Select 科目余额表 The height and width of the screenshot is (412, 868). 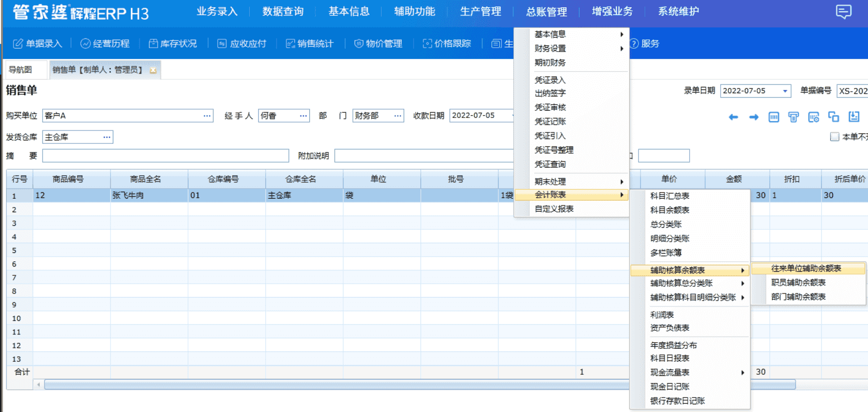(690, 210)
